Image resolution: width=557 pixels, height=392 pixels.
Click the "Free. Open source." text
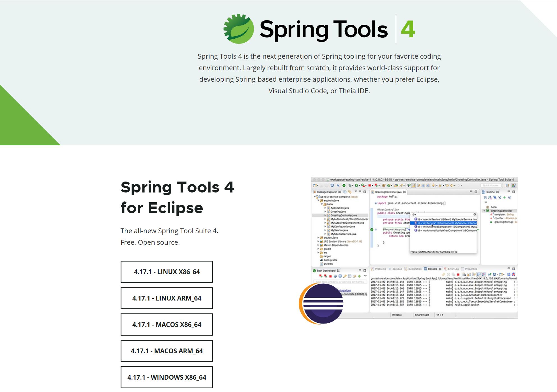(150, 242)
